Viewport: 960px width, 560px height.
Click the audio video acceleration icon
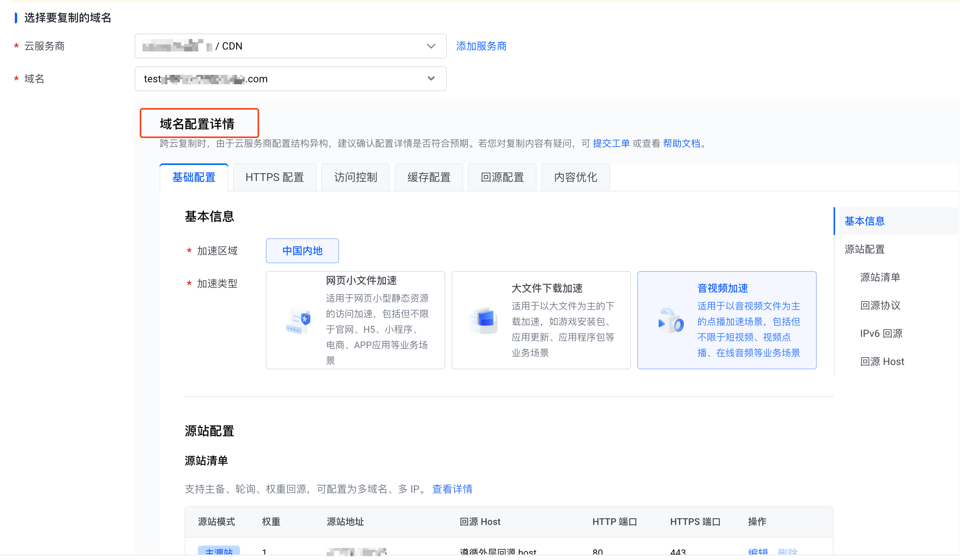tap(671, 321)
